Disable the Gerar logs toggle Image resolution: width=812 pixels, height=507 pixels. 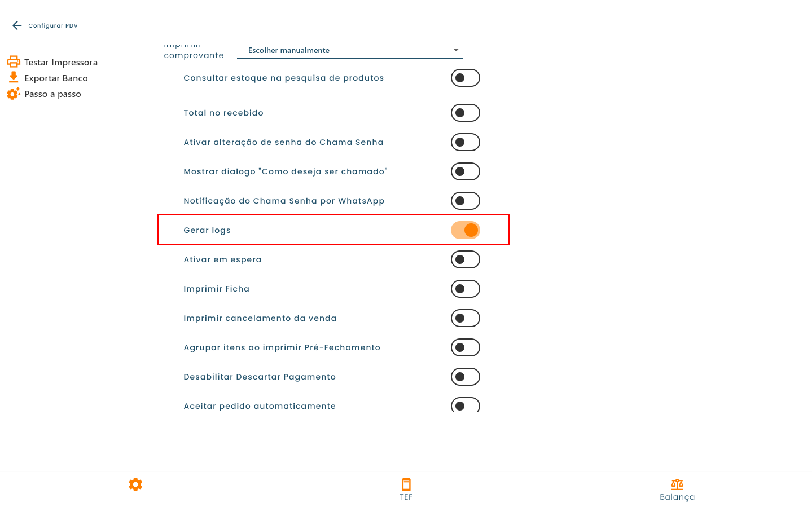click(x=466, y=230)
